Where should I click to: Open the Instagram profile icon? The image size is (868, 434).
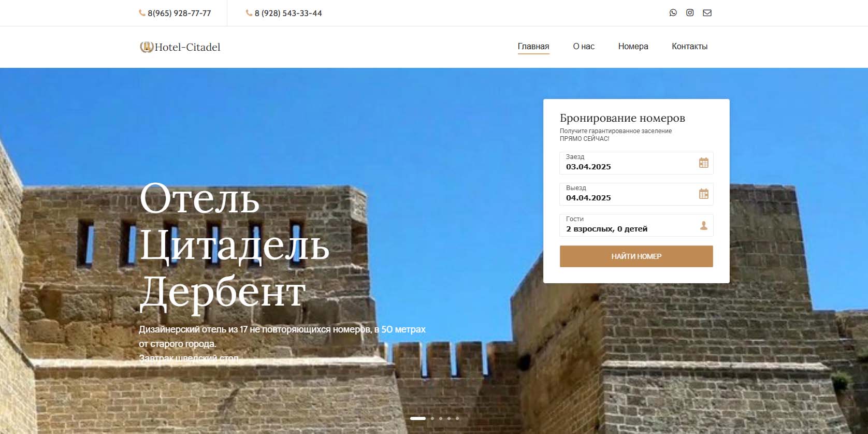[690, 13]
